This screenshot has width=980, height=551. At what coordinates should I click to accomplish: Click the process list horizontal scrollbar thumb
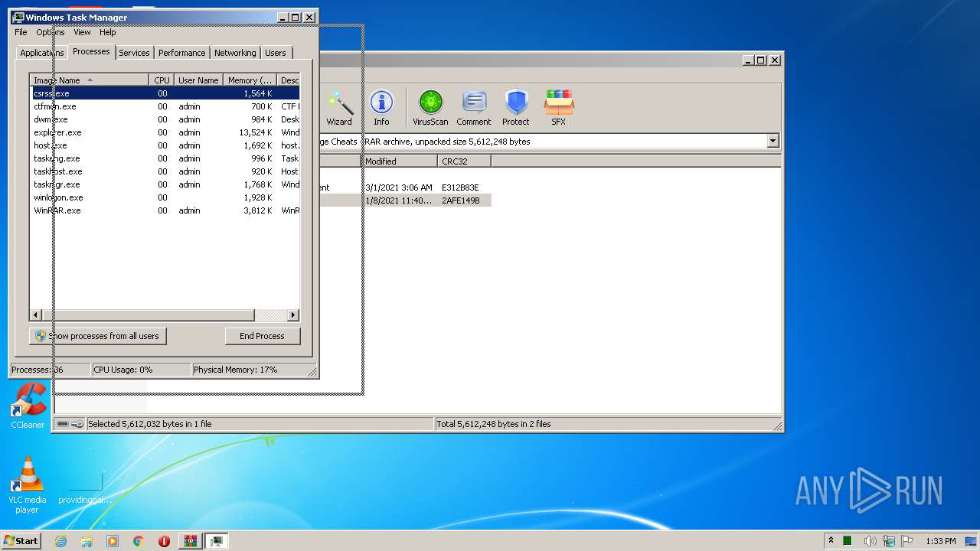point(148,315)
